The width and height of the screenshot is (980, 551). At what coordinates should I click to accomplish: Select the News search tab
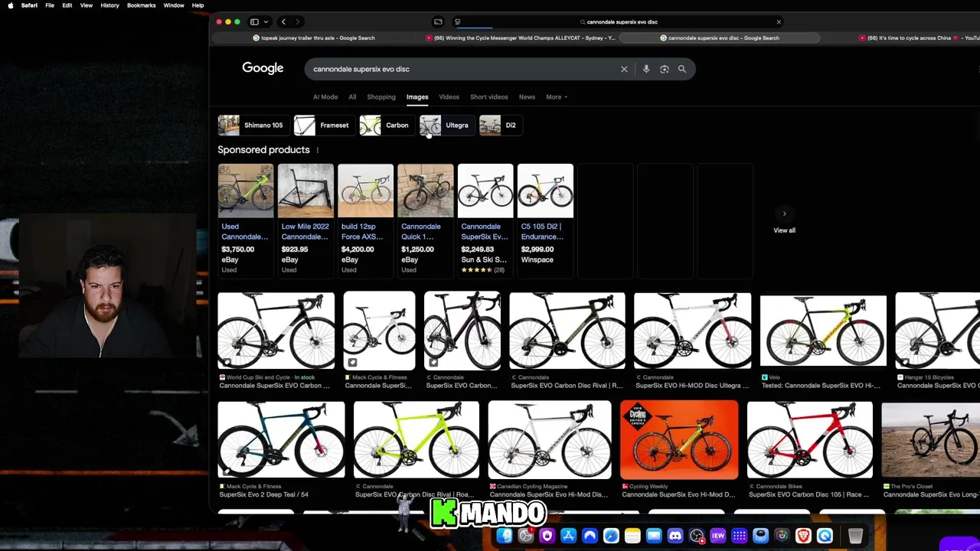pyautogui.click(x=527, y=97)
